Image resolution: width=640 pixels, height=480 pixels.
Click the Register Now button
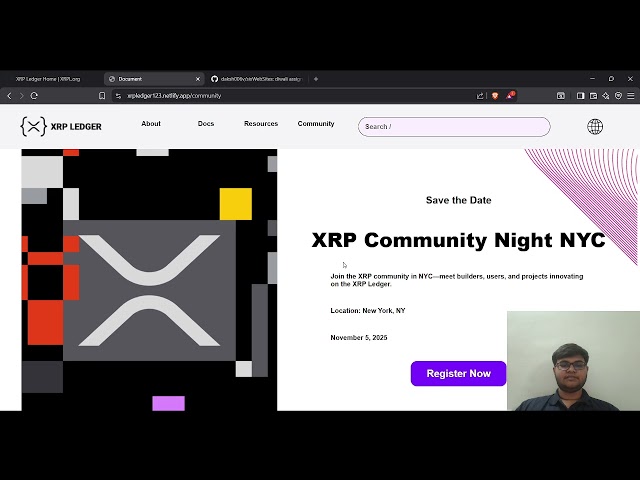(x=458, y=373)
